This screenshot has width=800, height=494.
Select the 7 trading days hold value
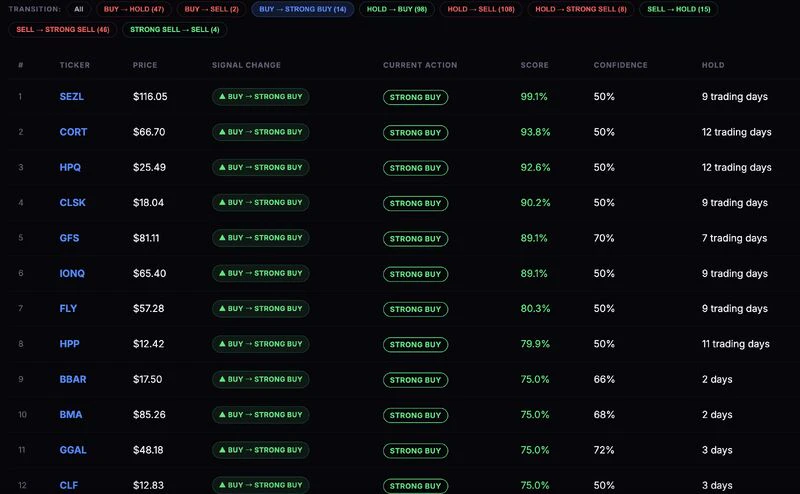tap(734, 238)
